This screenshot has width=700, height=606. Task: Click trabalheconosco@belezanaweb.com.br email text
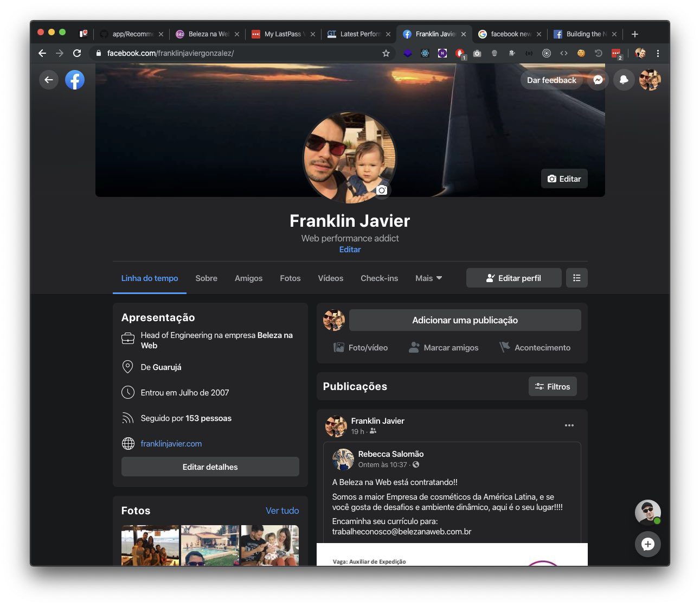(x=402, y=532)
